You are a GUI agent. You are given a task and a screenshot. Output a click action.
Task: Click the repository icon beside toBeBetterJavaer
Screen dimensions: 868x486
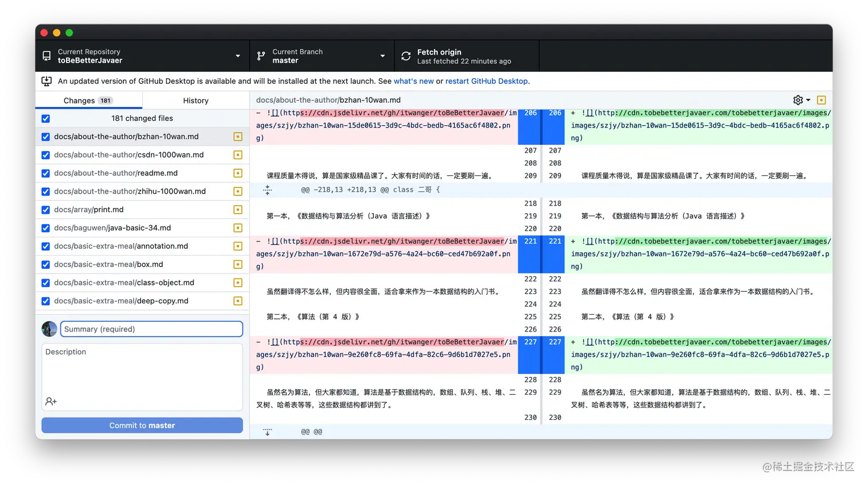coord(46,56)
